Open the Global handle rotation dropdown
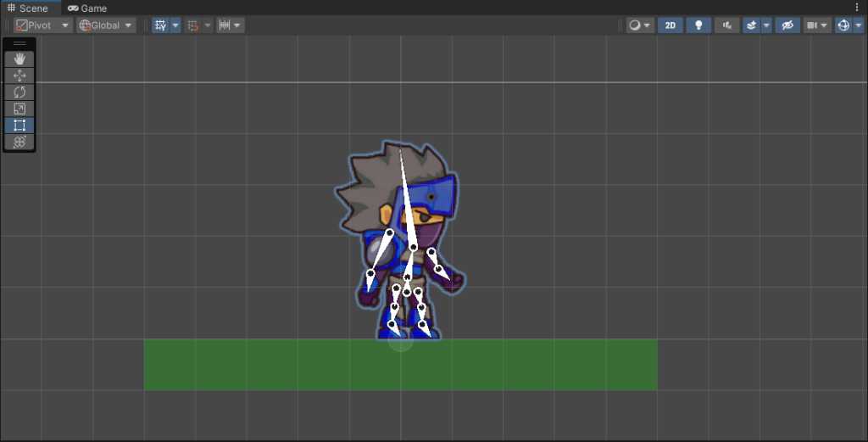Image resolution: width=868 pixels, height=442 pixels. [x=106, y=25]
